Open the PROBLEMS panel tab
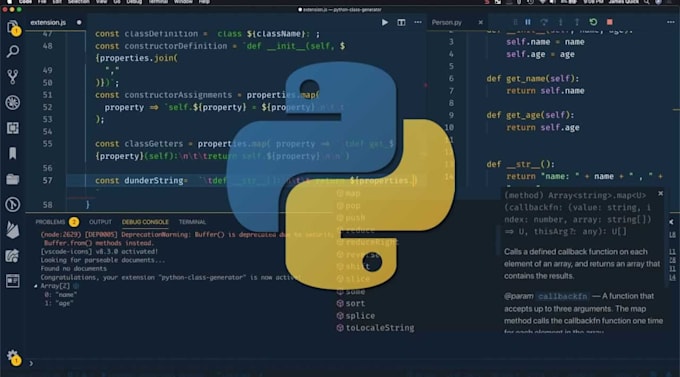 [x=50, y=222]
